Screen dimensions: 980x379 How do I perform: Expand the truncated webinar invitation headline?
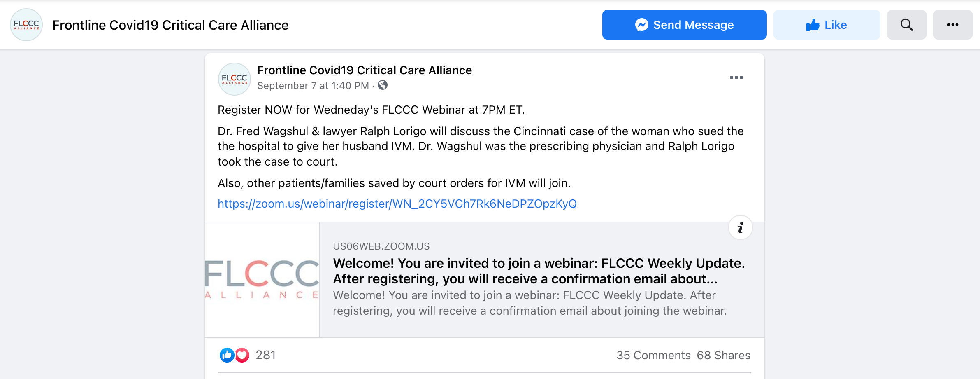pos(538,271)
